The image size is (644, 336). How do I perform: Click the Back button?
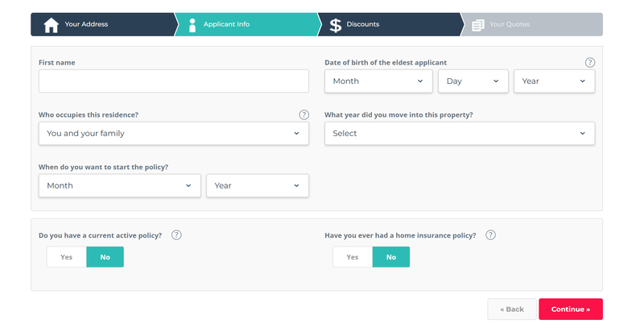pyautogui.click(x=512, y=309)
